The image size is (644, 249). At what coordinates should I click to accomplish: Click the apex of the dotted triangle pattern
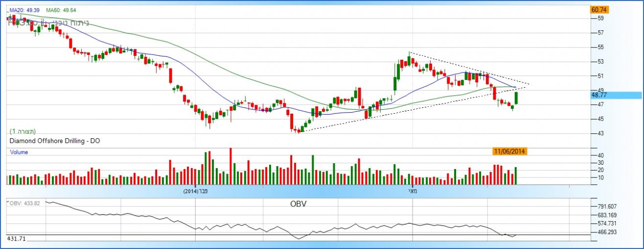pyautogui.click(x=529, y=85)
